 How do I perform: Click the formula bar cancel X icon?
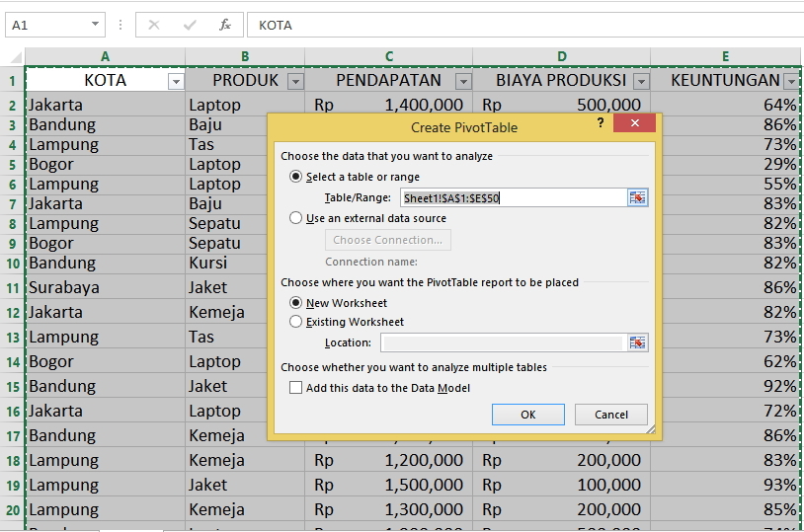(154, 25)
